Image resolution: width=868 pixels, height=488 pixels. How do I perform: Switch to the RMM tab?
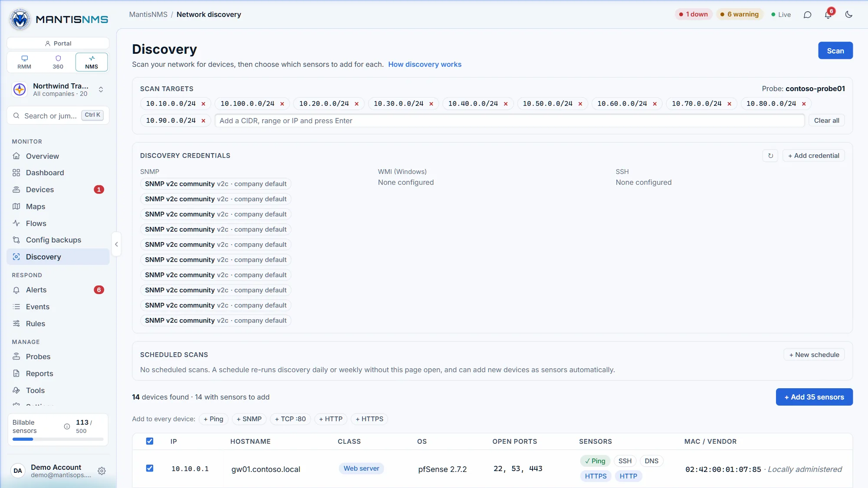(24, 62)
